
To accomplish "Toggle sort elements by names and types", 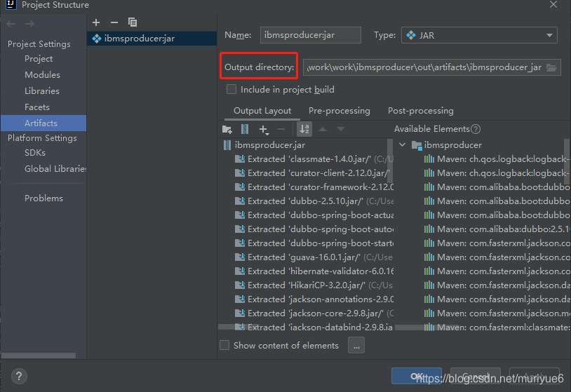I will (x=304, y=129).
